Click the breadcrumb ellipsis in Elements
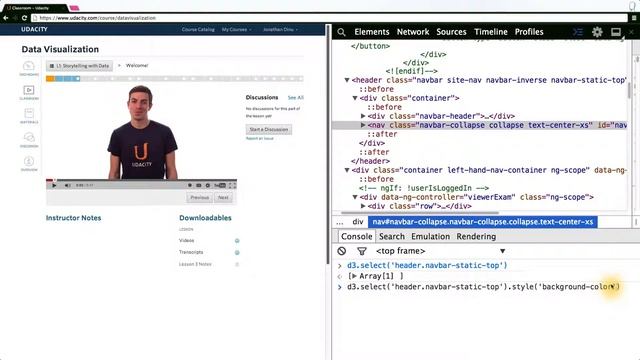 [340, 222]
